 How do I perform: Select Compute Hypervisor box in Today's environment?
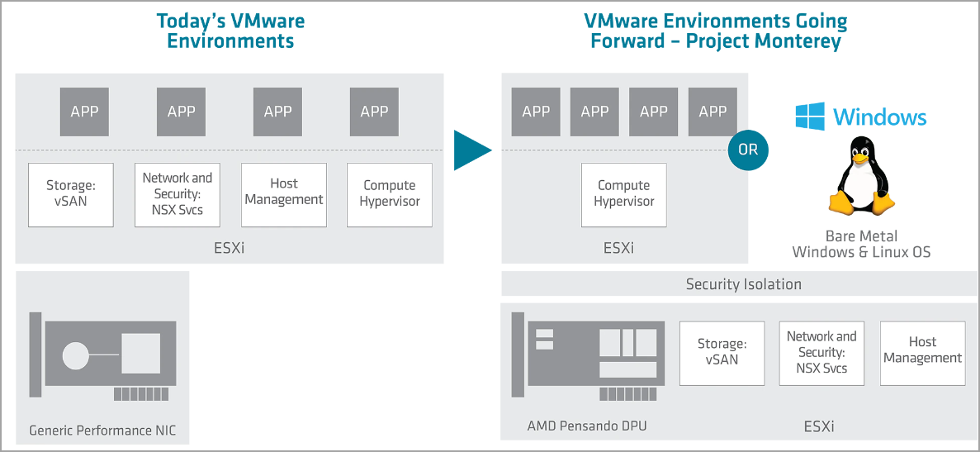390,194
